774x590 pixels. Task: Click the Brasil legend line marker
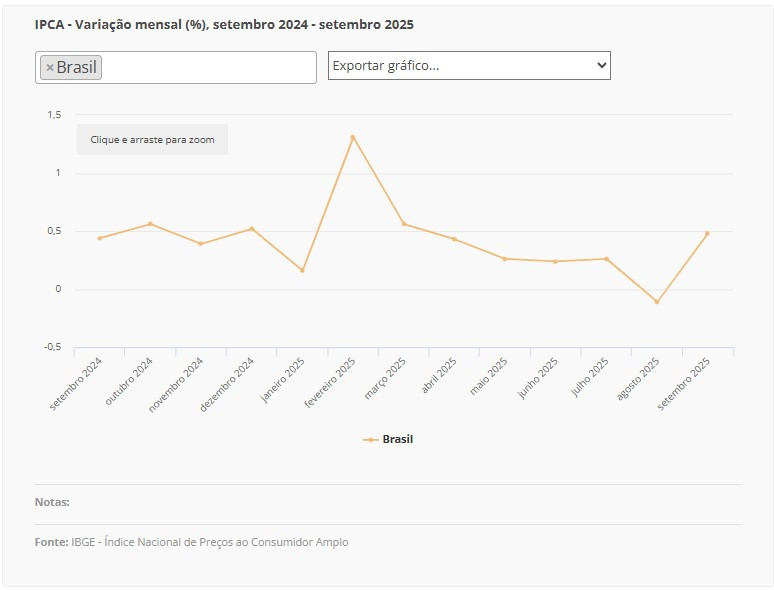tap(370, 439)
